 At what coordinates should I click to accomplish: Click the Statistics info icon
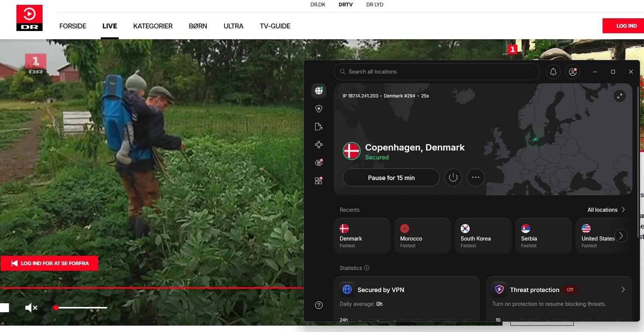point(367,268)
